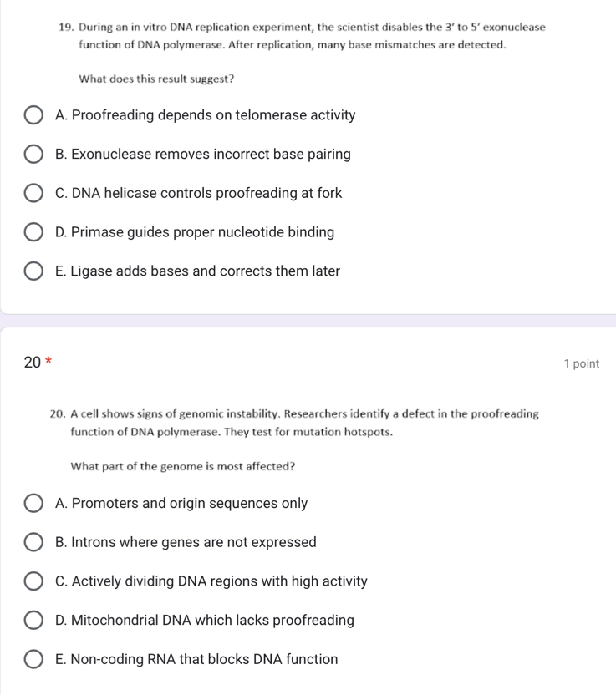
Task: Click the "Exonuclease removes incorrect base pairing" label
Action: pyautogui.click(x=202, y=155)
